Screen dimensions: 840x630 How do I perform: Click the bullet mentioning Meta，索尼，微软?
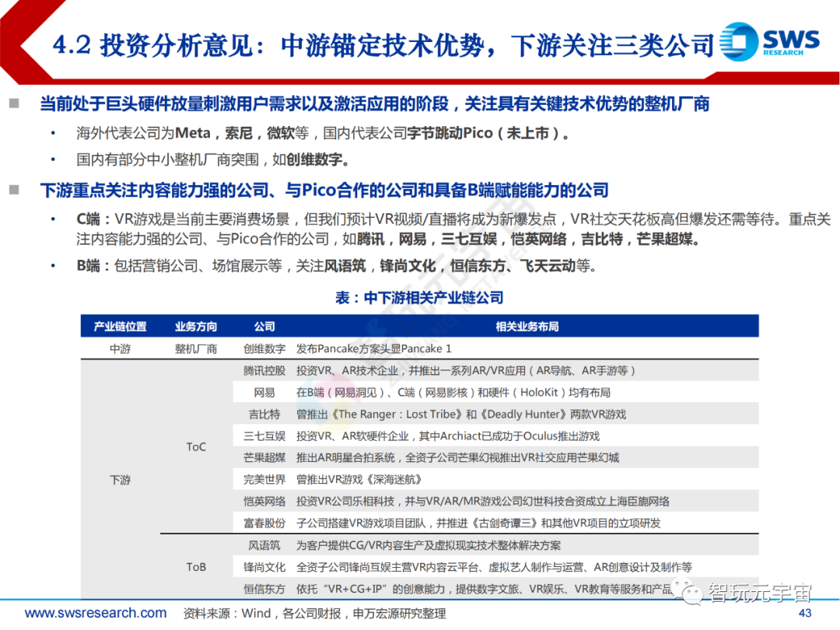[323, 133]
